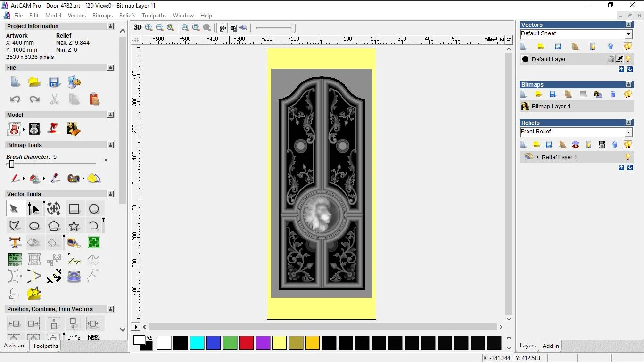Toggle visibility of Relief Layer 1
Image resolution: width=644 pixels, height=362 pixels.
tap(628, 157)
